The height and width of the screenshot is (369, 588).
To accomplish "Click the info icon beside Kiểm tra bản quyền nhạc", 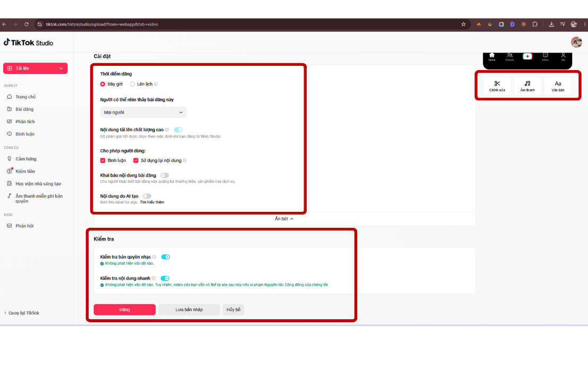I will point(154,258).
